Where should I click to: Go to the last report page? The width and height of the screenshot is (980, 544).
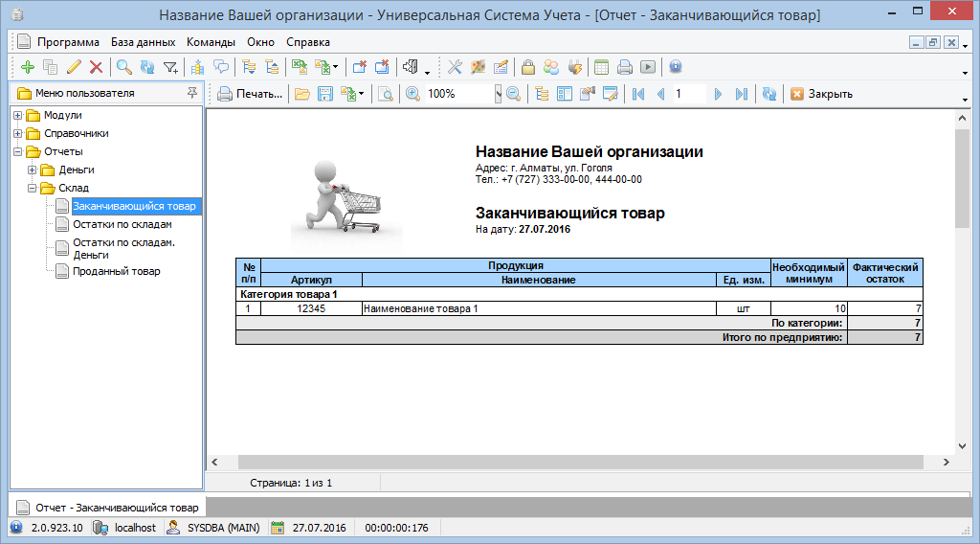(741, 94)
